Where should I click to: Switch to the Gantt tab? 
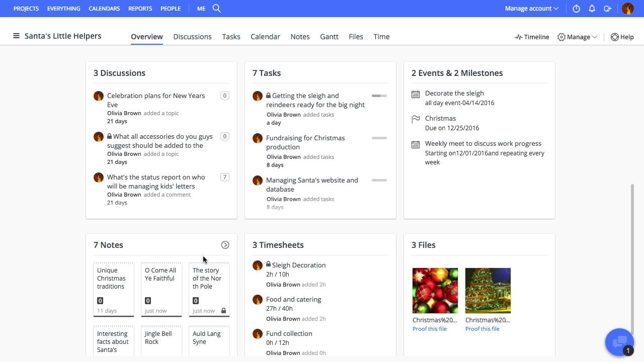(329, 37)
